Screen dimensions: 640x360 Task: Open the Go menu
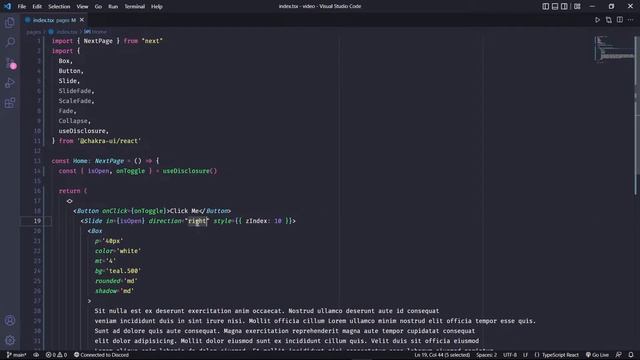98,6
